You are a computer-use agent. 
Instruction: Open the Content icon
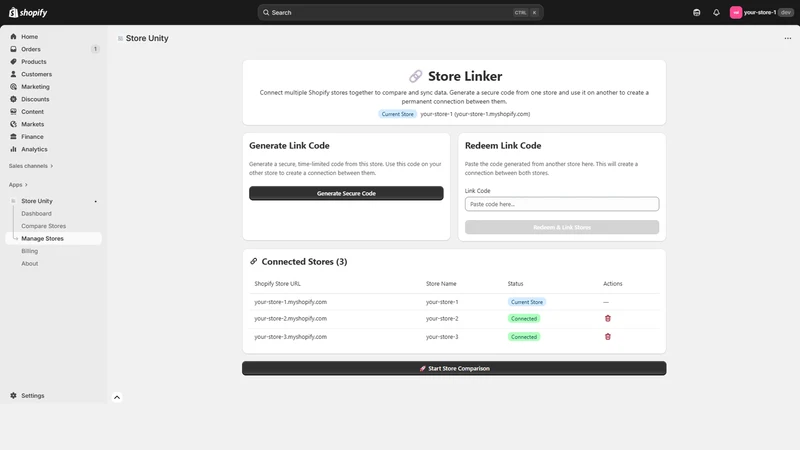pyautogui.click(x=13, y=112)
